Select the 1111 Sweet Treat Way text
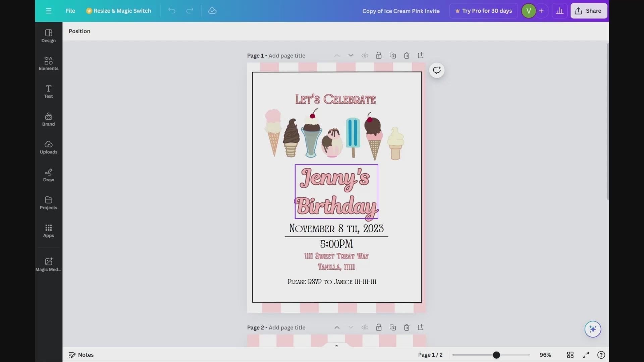The height and width of the screenshot is (362, 644). [336, 256]
